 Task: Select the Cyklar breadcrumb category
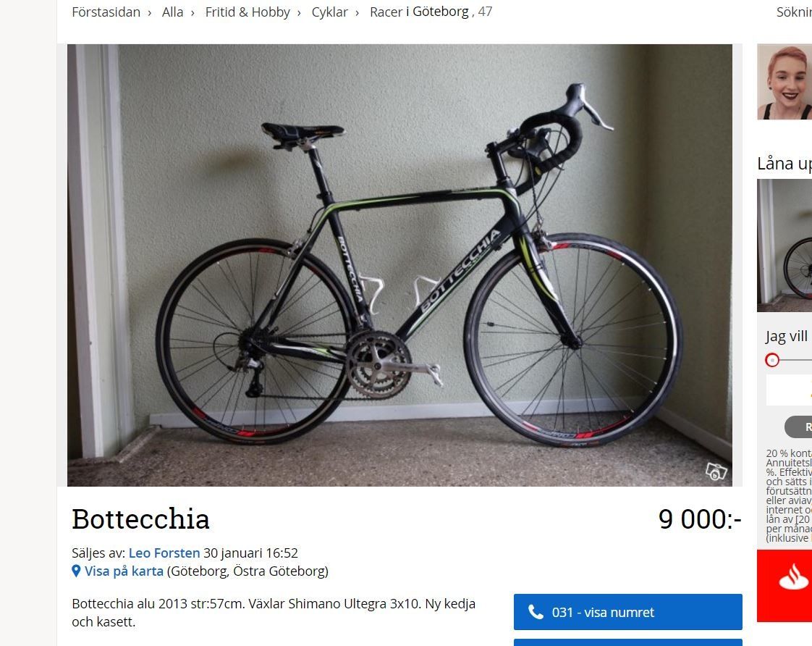click(x=329, y=12)
